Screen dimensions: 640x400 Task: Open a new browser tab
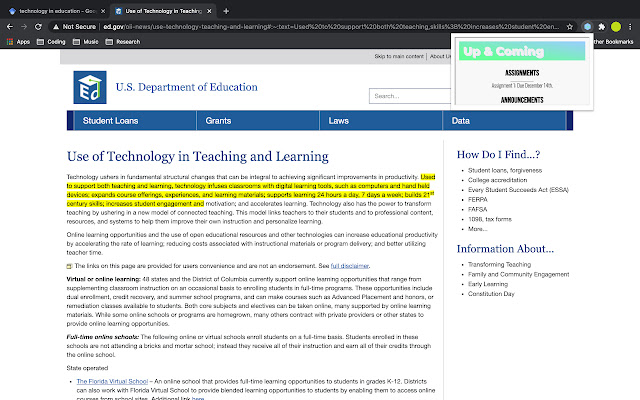pyautogui.click(x=226, y=11)
